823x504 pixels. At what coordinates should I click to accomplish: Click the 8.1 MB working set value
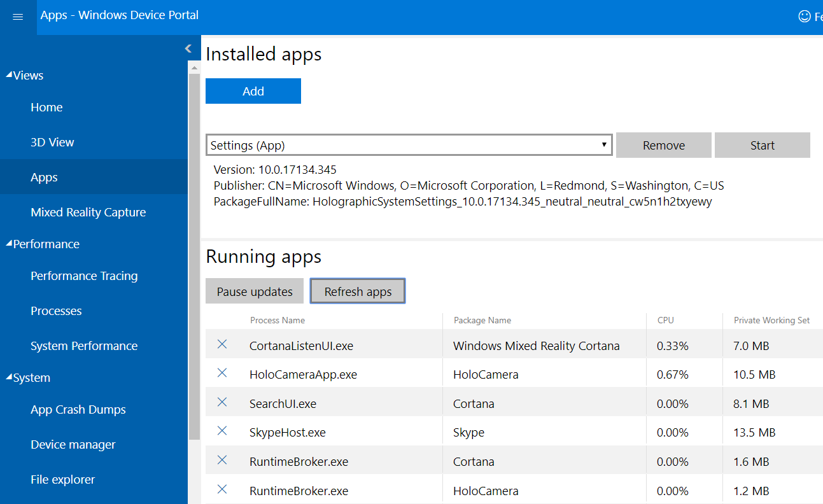[751, 404]
